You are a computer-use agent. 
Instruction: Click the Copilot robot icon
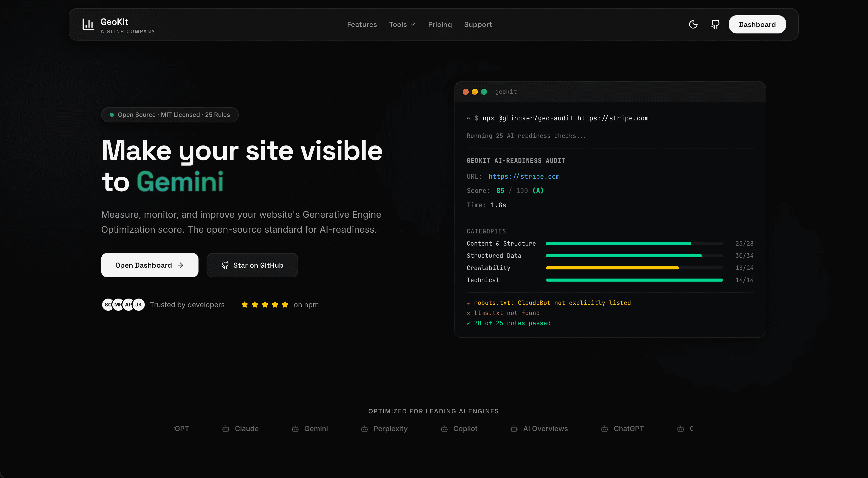(444, 429)
